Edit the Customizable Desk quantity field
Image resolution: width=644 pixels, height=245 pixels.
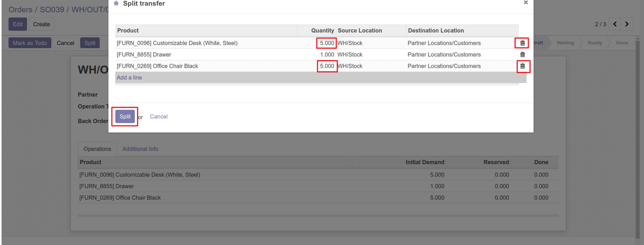tap(326, 43)
